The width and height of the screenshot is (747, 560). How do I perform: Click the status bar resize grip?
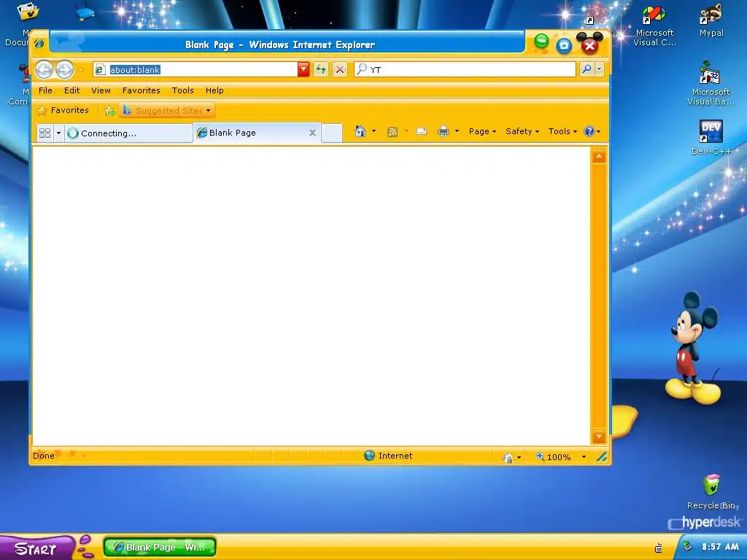tap(602, 456)
